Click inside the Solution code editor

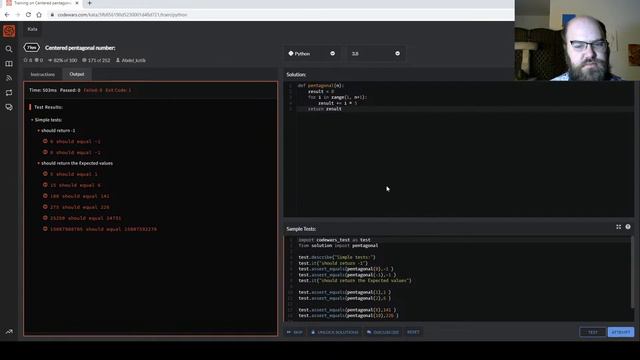tap(459, 149)
